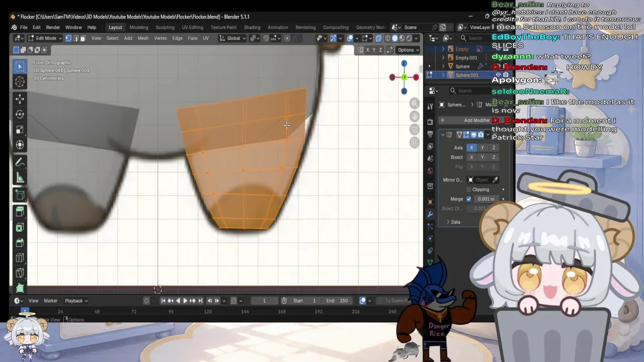Image resolution: width=644 pixels, height=362 pixels.
Task: Open the File menu
Action: tap(24, 27)
